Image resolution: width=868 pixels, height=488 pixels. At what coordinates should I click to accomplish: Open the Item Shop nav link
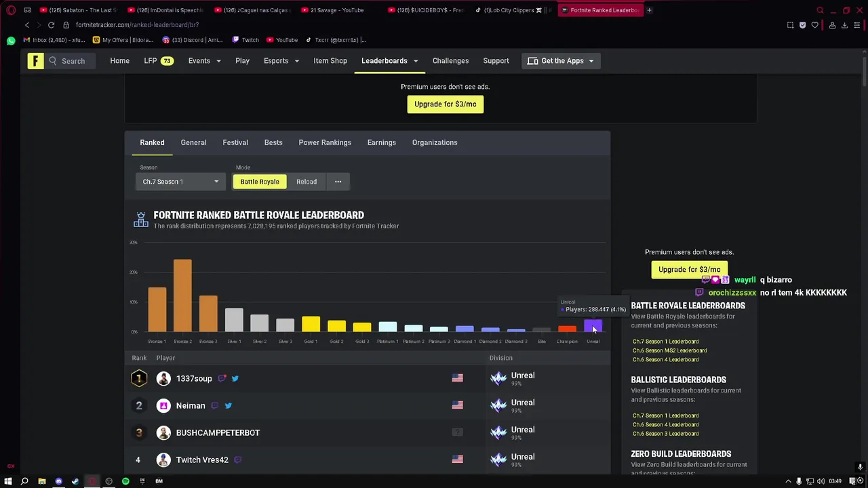pos(330,61)
